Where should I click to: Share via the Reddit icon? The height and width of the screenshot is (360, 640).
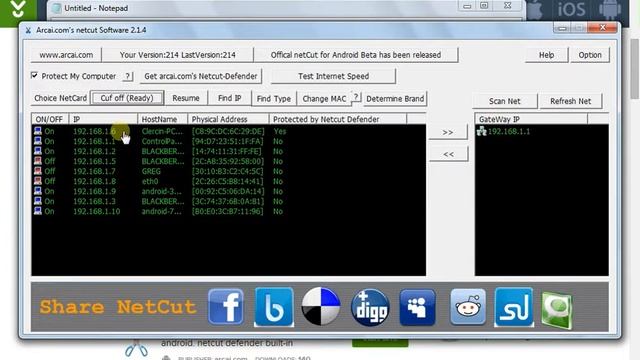click(468, 307)
